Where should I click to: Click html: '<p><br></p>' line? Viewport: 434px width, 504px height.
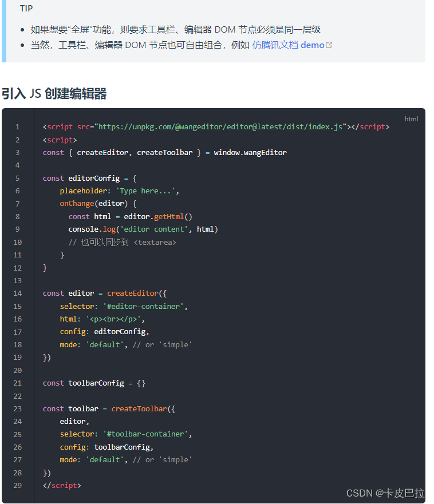102,319
